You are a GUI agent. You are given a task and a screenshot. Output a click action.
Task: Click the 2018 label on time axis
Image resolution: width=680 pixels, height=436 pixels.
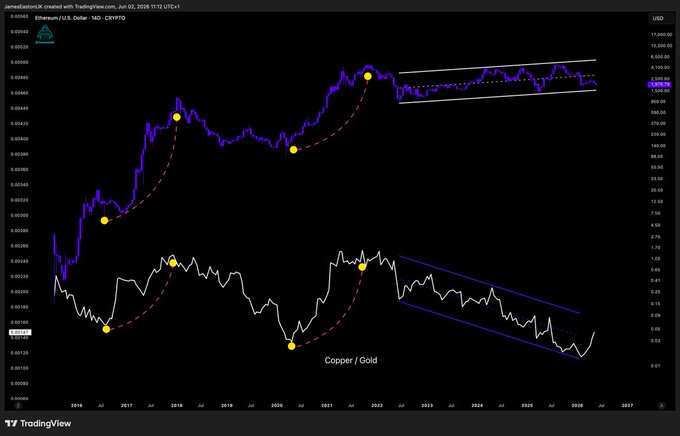(x=177, y=406)
